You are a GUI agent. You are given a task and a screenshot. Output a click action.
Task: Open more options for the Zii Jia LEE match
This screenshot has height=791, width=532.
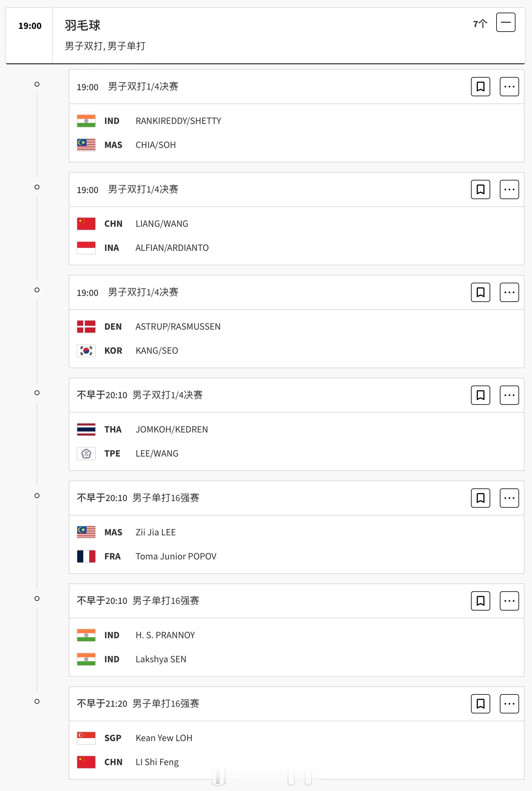tap(509, 498)
